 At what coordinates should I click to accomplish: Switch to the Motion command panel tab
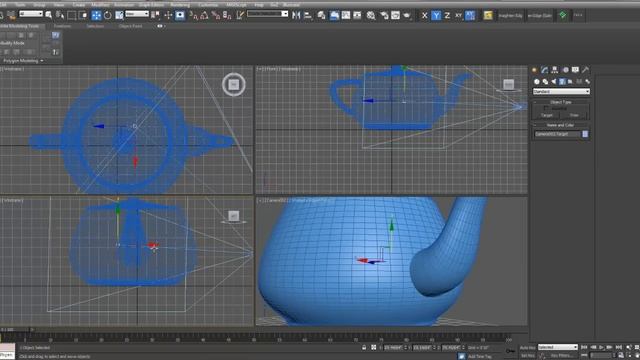click(565, 70)
